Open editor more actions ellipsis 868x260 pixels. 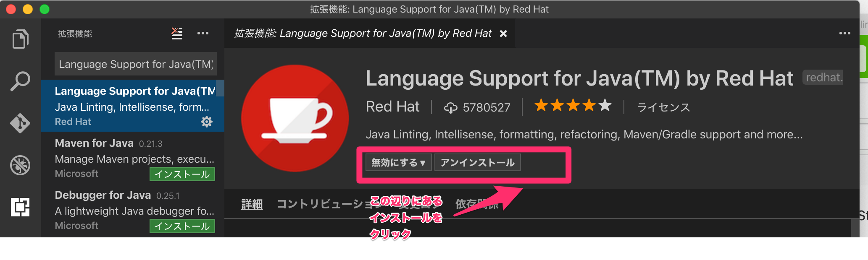tap(844, 34)
